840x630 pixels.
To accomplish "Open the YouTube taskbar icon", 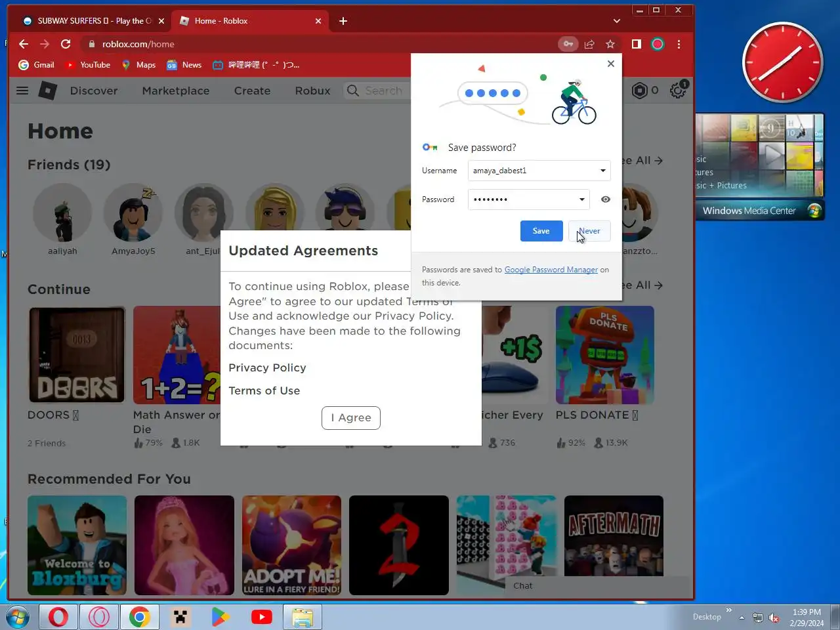I will coord(262,617).
